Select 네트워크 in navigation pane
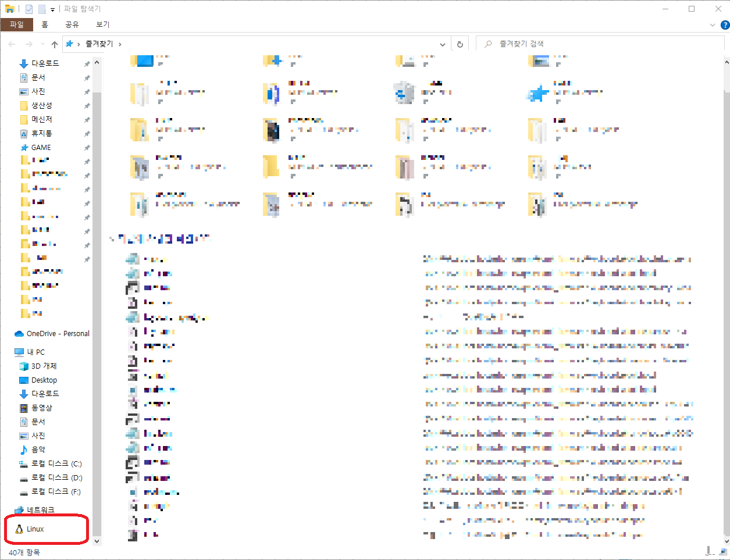730x560 pixels. coord(35,510)
